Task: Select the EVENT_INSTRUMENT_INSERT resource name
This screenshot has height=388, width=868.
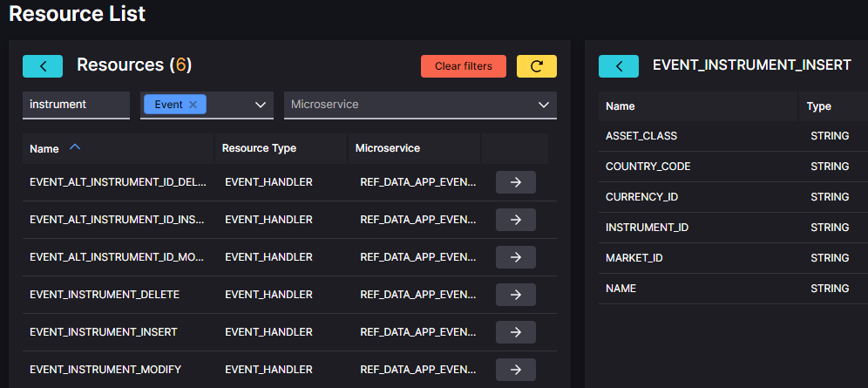Action: coord(104,332)
